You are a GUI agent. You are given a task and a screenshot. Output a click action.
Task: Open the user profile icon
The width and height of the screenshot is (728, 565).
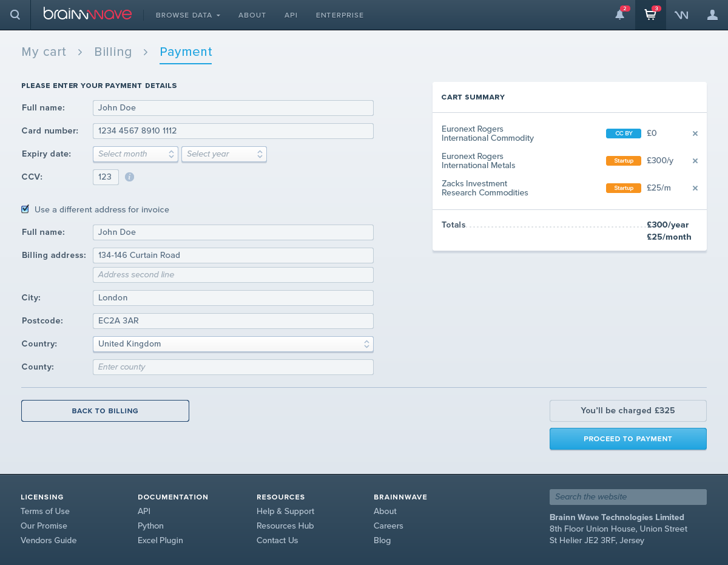pyautogui.click(x=712, y=15)
